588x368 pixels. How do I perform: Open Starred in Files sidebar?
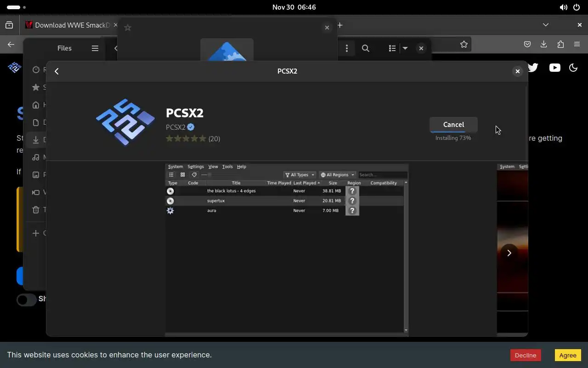[36, 87]
